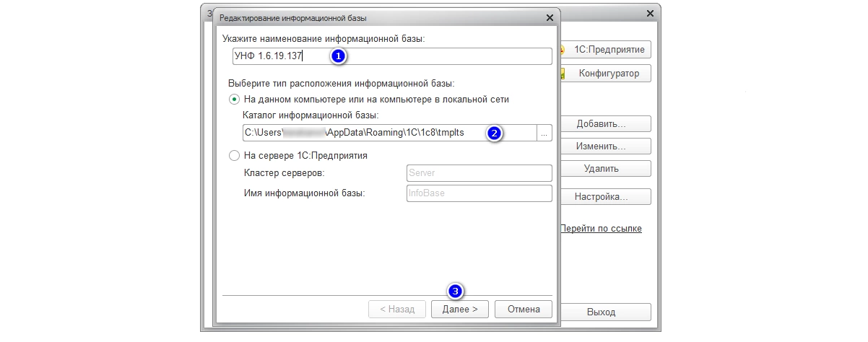Click 'Изменить...' in launcher window
868x342 pixels.
[605, 146]
